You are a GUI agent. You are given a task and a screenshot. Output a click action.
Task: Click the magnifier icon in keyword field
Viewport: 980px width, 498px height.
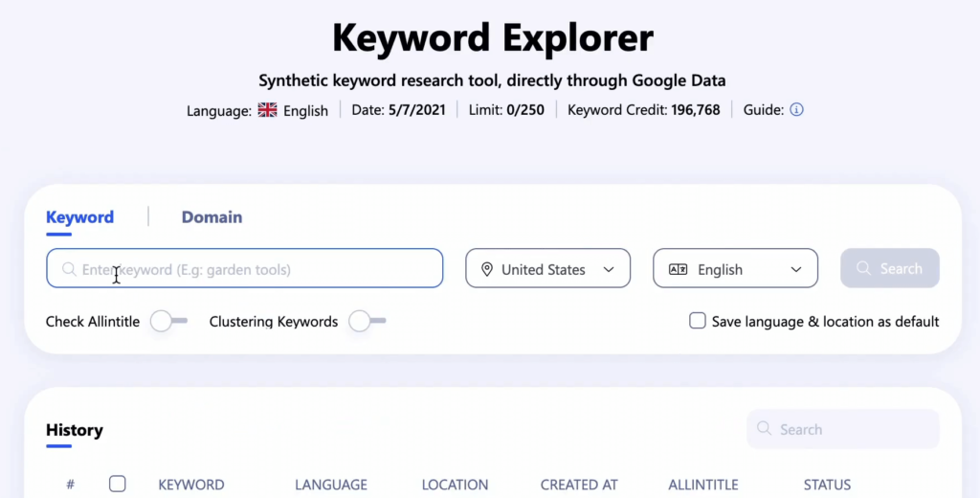coord(69,269)
